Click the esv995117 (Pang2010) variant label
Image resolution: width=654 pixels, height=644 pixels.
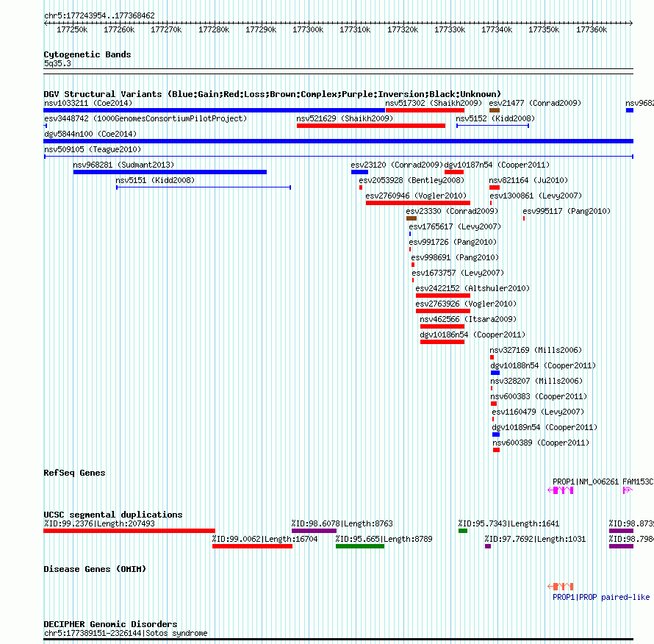tap(567, 211)
